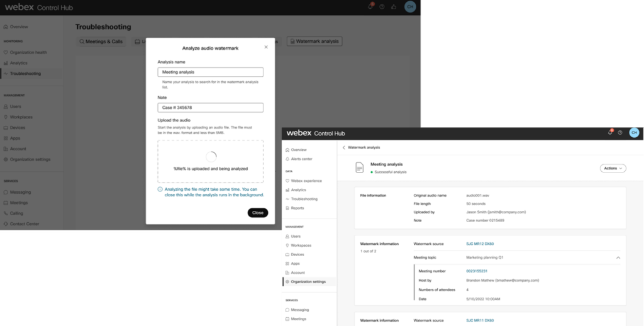Open Analytics in the left window sidebar
The width and height of the screenshot is (644, 326).
[x=15, y=63]
